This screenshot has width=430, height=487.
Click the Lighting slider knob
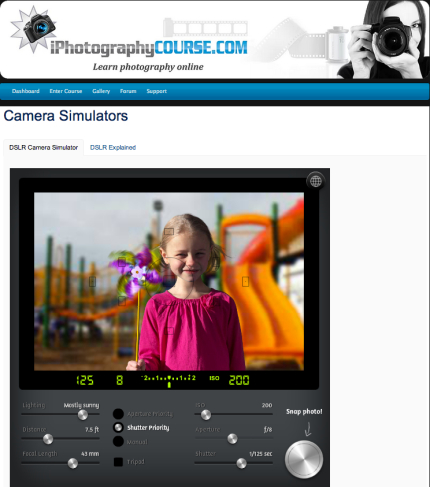(x=83, y=415)
